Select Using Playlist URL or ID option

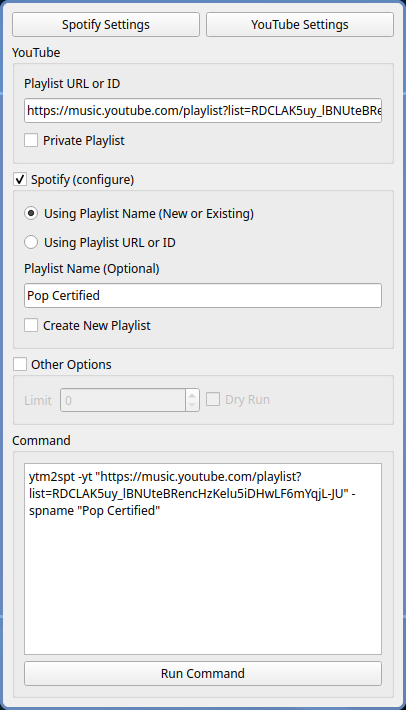[x=31, y=242]
